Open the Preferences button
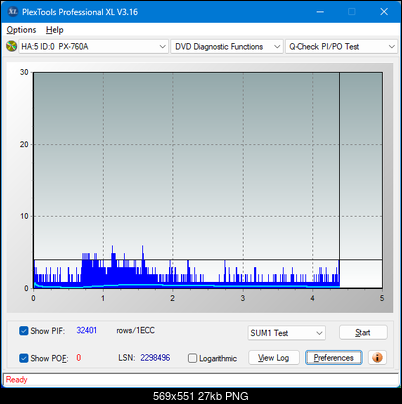The height and width of the screenshot is (404, 402). point(333,358)
